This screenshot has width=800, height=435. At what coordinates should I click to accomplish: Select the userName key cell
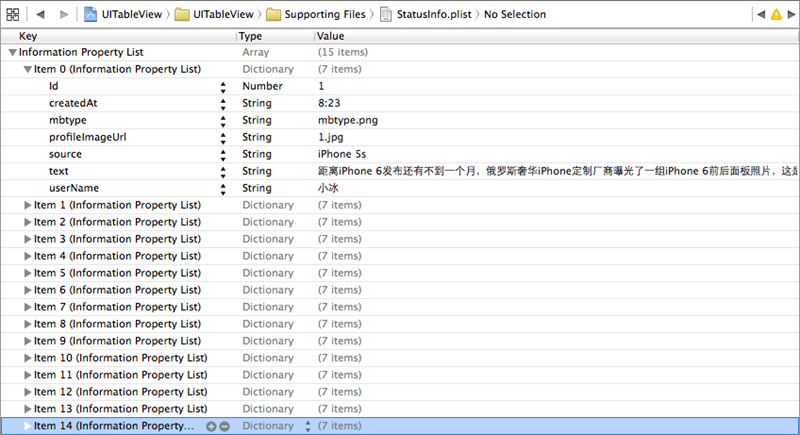[73, 188]
